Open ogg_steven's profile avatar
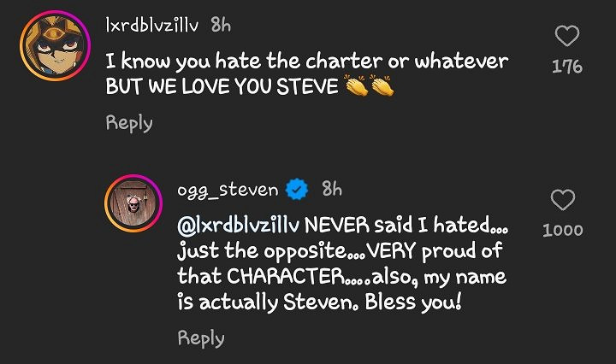The height and width of the screenshot is (364, 616). 133,203
